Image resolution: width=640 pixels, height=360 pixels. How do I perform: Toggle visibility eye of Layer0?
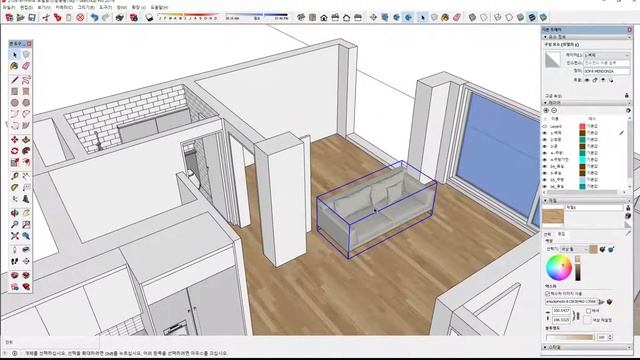pyautogui.click(x=544, y=127)
